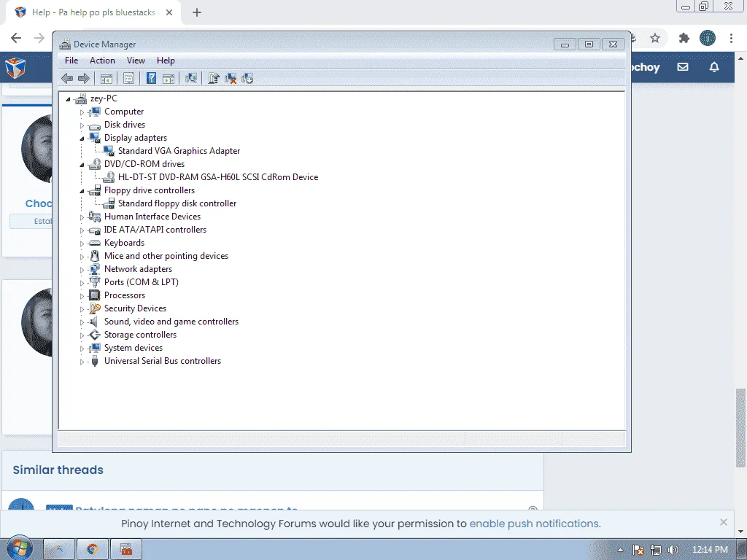Click the volume speaker tray icon
Viewport: 747px width, 560px height.
coord(673,550)
